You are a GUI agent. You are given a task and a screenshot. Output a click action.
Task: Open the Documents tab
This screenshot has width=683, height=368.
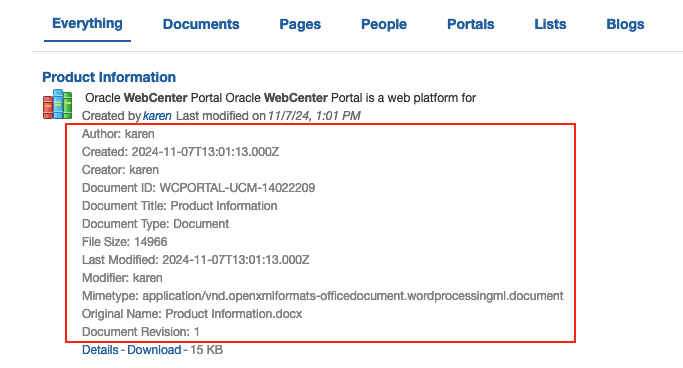click(x=201, y=24)
